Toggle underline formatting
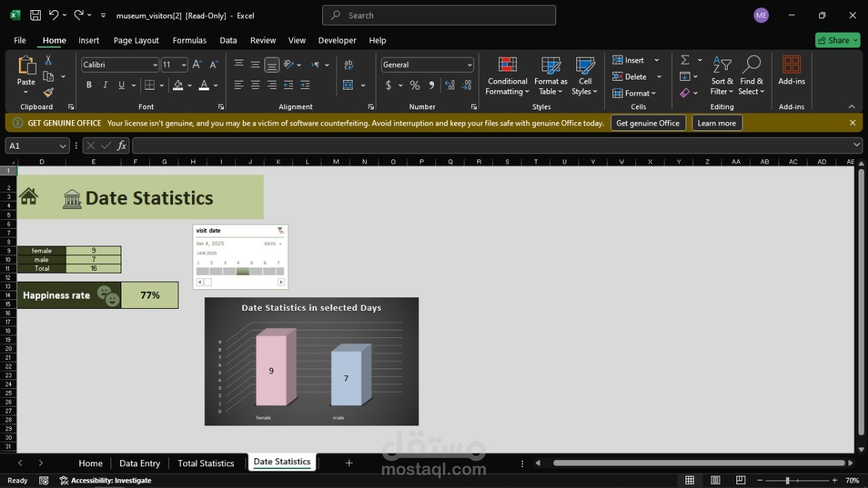Viewport: 868px width, 488px height. coord(121,84)
